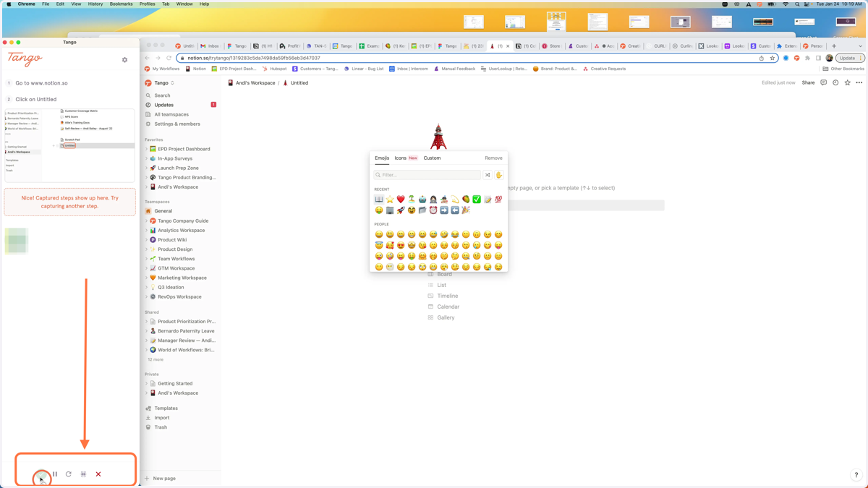Click the Share button
The width and height of the screenshot is (868, 488).
(x=808, y=82)
